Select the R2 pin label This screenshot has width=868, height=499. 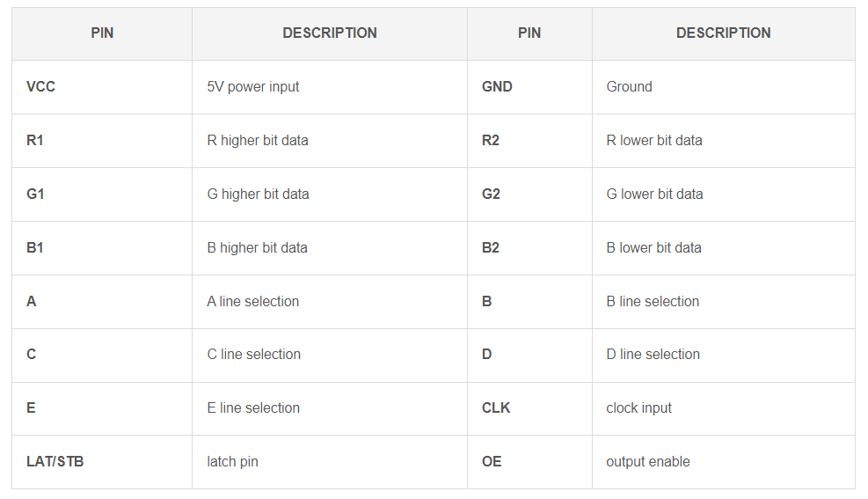point(491,141)
